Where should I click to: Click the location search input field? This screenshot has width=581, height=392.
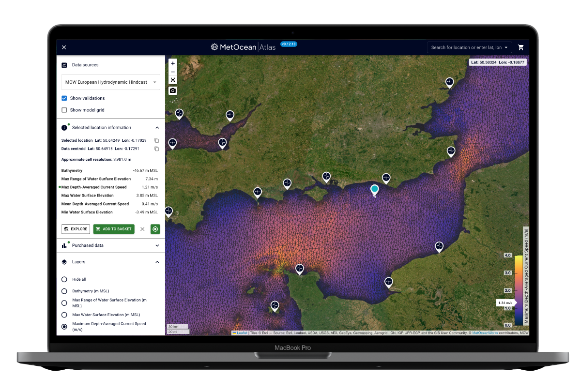coord(466,47)
